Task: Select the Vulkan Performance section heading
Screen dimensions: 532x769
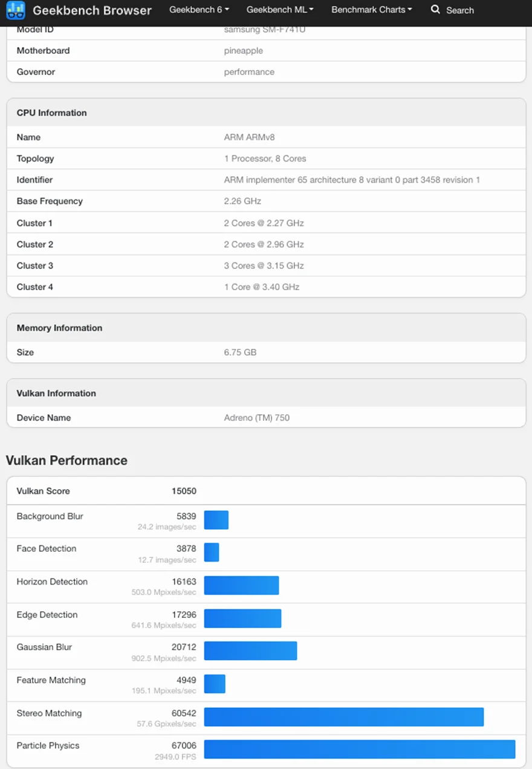Action: 66,460
